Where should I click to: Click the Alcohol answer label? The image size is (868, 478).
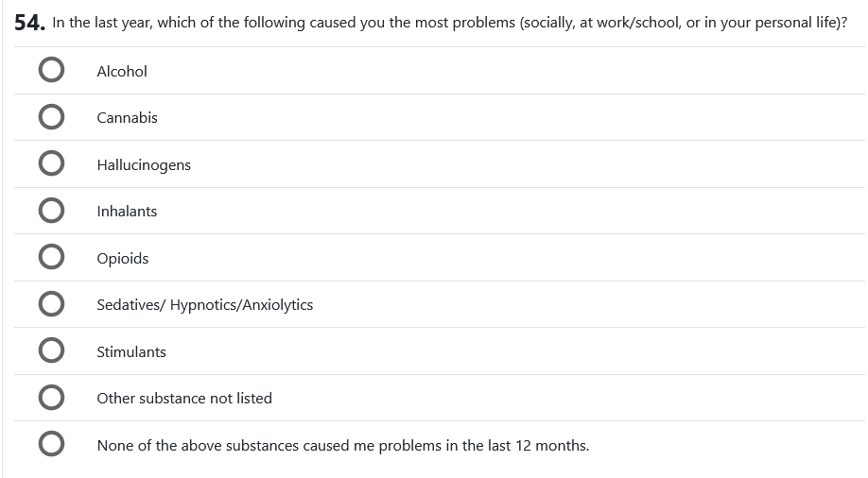[122, 72]
